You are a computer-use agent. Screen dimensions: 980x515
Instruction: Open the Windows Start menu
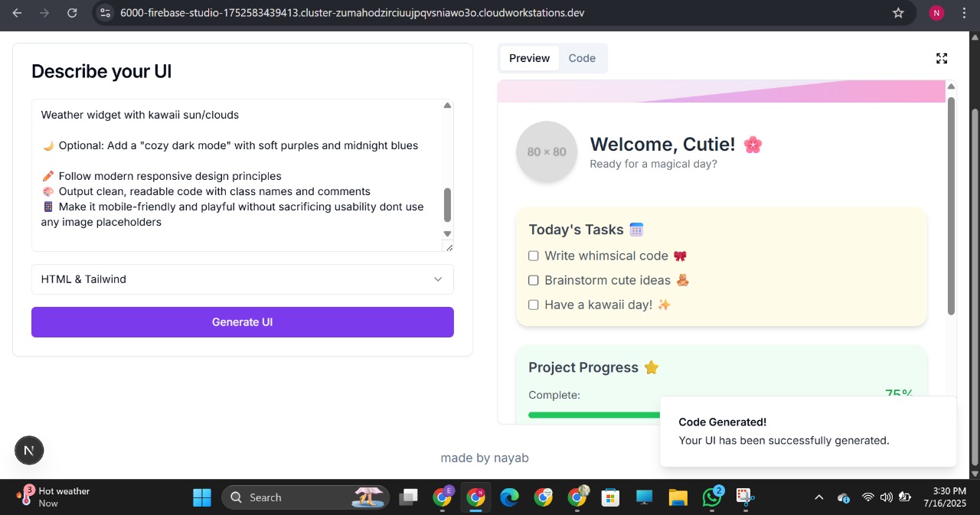(x=202, y=497)
